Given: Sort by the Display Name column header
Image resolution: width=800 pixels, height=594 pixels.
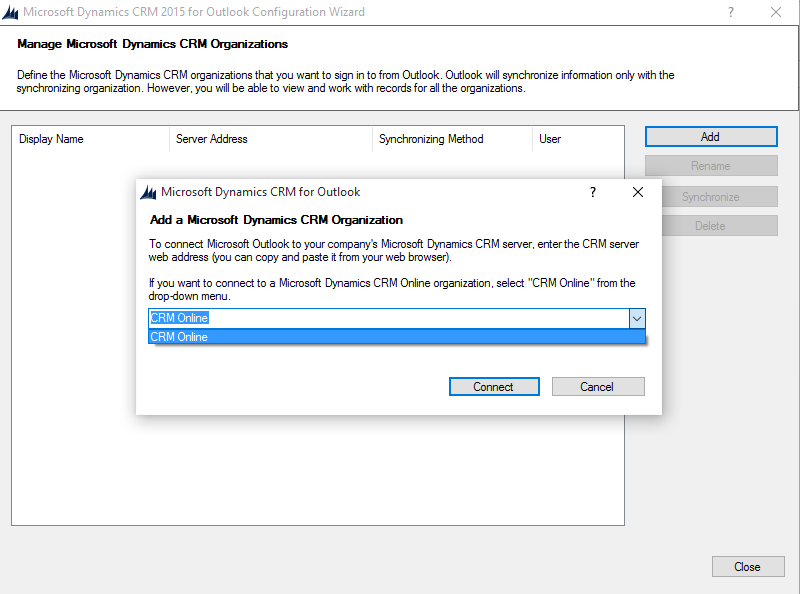Looking at the screenshot, I should (x=90, y=139).
